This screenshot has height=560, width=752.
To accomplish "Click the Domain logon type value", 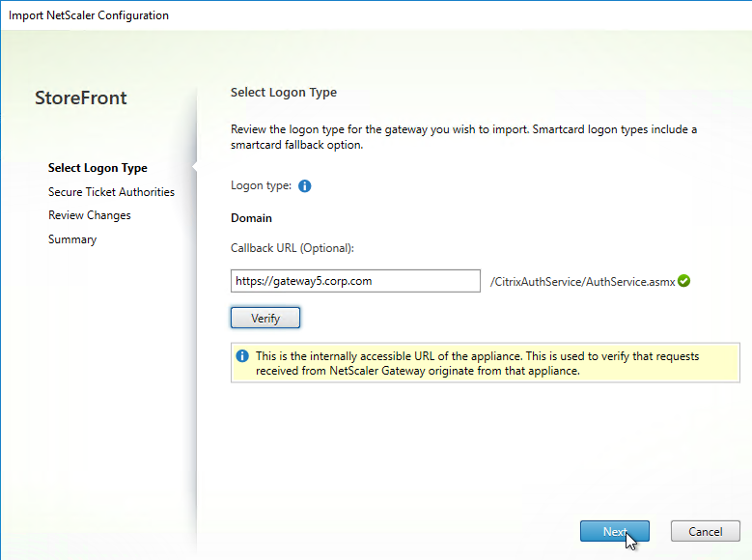I will tap(251, 218).
